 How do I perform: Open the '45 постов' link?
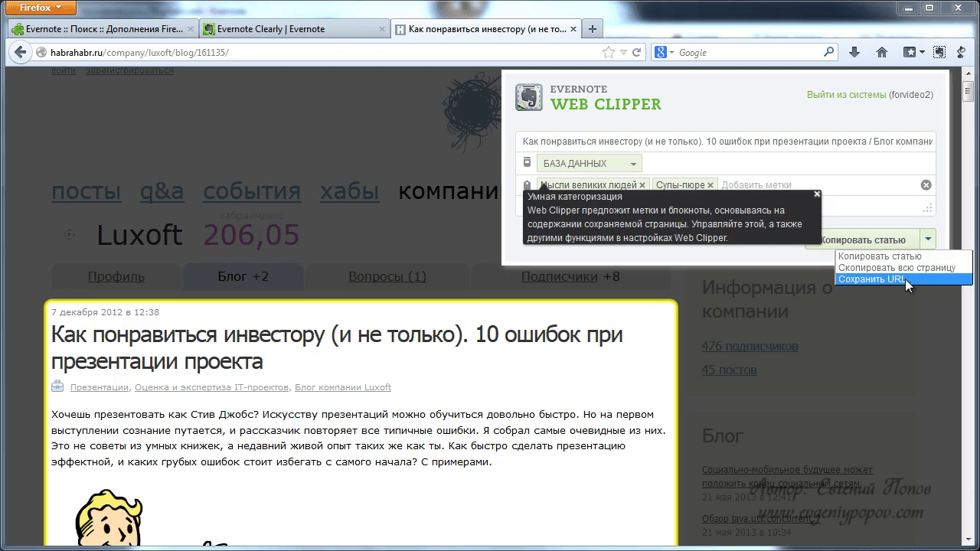pyautogui.click(x=729, y=370)
